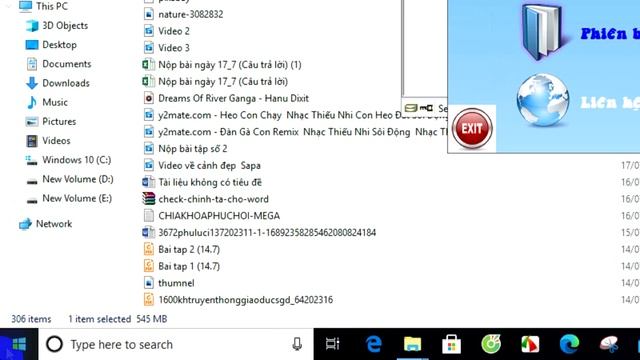This screenshot has height=360, width=640.
Task: Open the 3D Objects folder in sidebar
Action: pyautogui.click(x=65, y=26)
